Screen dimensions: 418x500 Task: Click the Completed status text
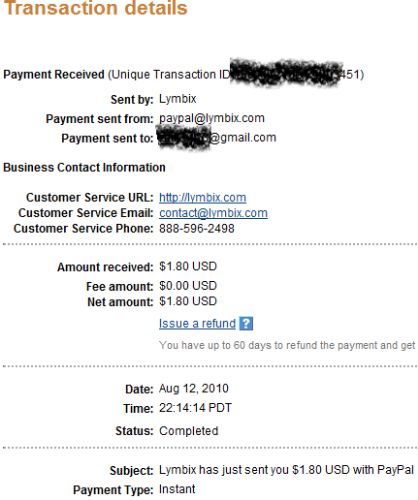pos(189,431)
